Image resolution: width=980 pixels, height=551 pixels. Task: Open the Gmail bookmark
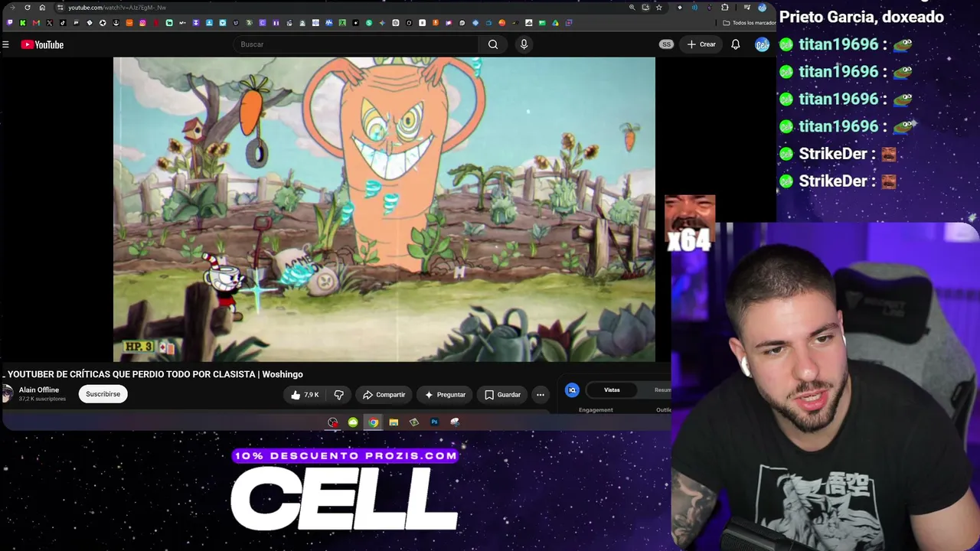36,23
